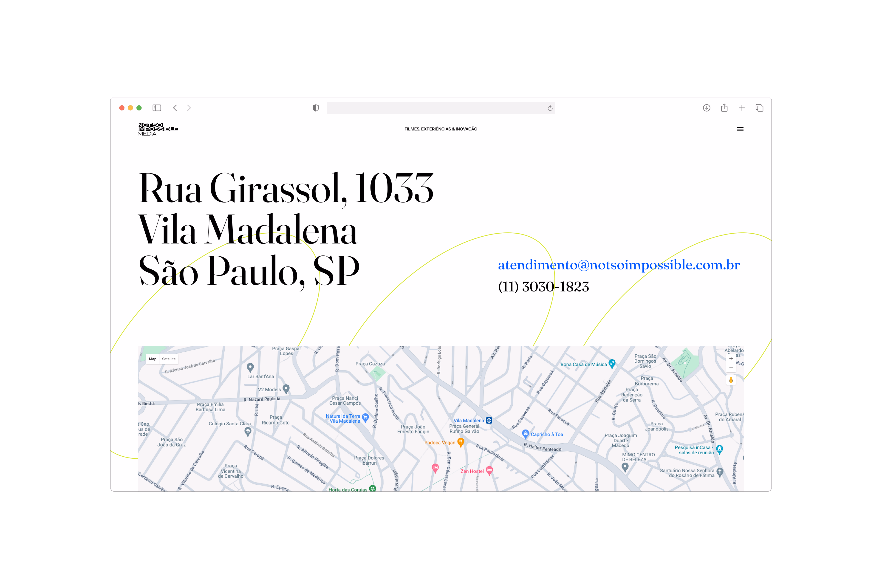Click the R. Nazaré Paulista street label

[262, 399]
